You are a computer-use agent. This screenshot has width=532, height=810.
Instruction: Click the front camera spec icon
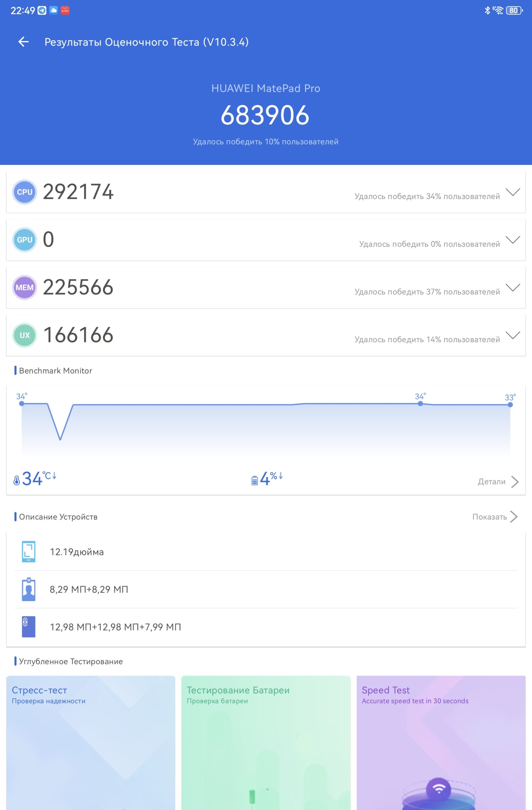(28, 589)
